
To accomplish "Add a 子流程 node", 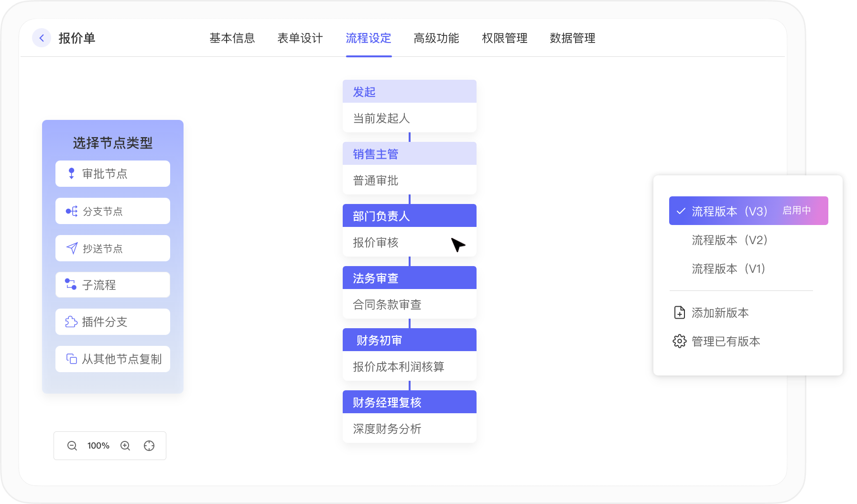I will (x=113, y=285).
